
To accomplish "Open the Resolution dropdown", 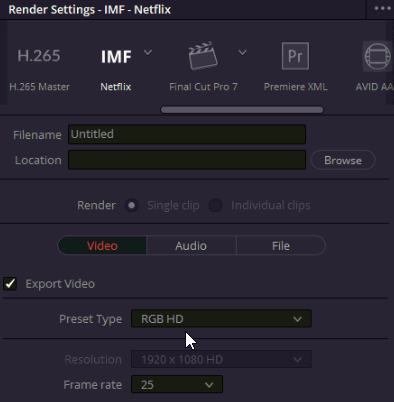I will [x=221, y=359].
